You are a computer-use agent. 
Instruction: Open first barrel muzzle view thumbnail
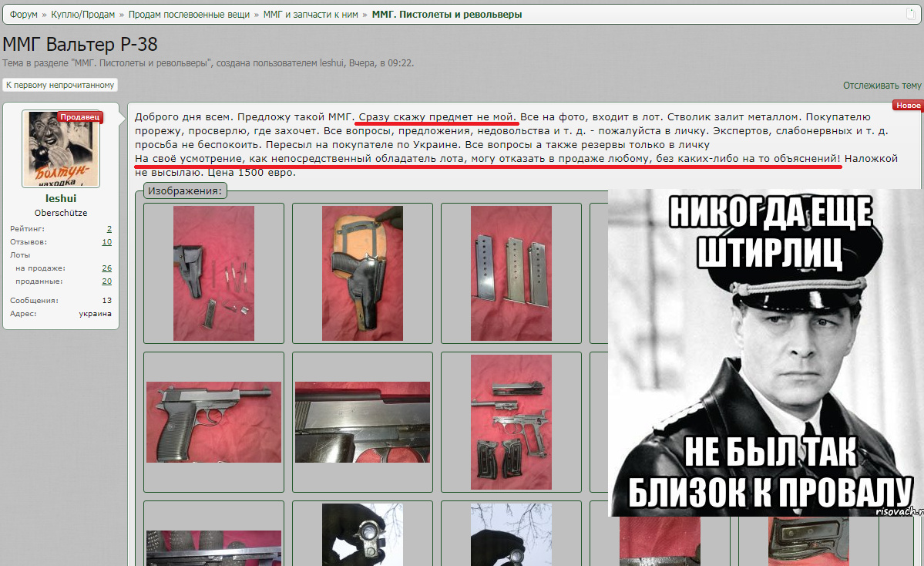362,534
